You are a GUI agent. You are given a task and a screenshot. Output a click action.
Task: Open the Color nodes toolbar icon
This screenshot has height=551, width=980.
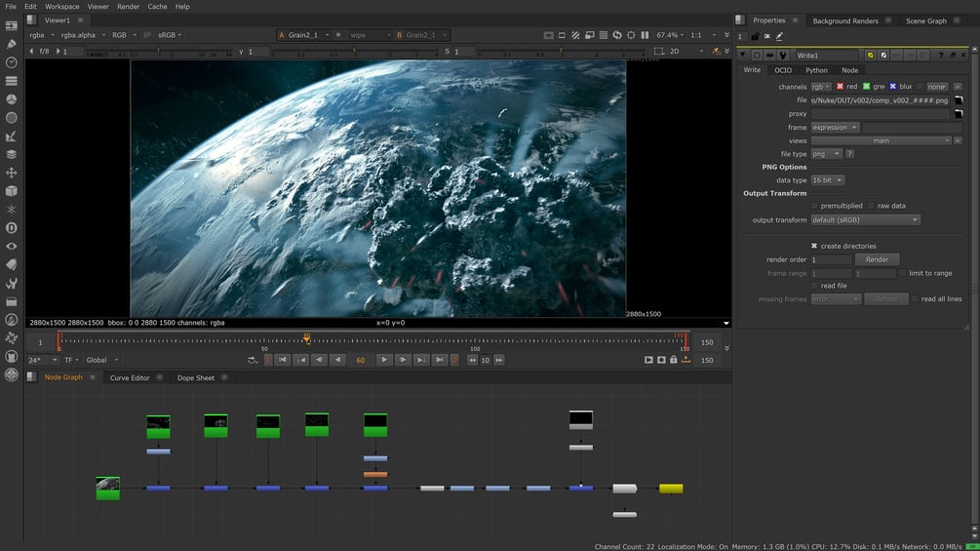(12, 99)
